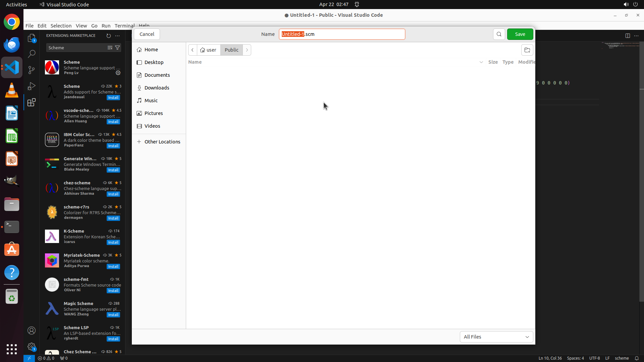Select the Public path breadcrumb
This screenshot has width=644, height=362.
(231, 50)
